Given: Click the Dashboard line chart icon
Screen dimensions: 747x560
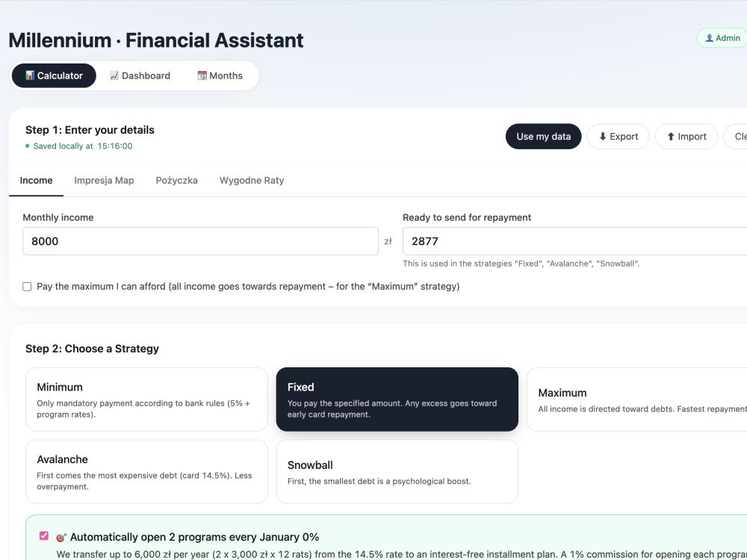Looking at the screenshot, I should pos(114,75).
